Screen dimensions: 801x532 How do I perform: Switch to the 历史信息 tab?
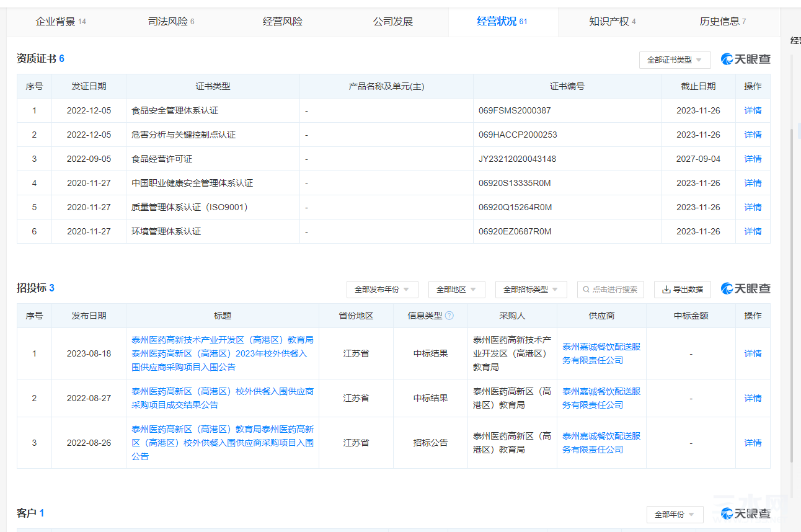click(x=723, y=22)
